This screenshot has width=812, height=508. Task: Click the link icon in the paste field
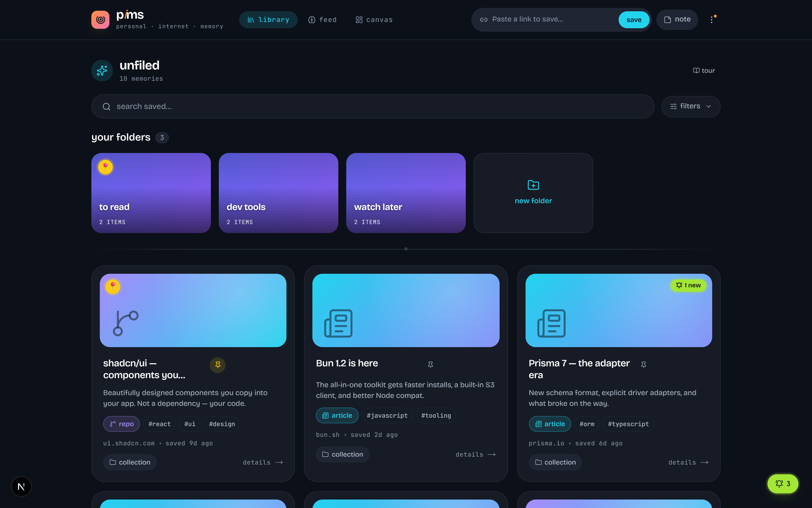pos(484,20)
